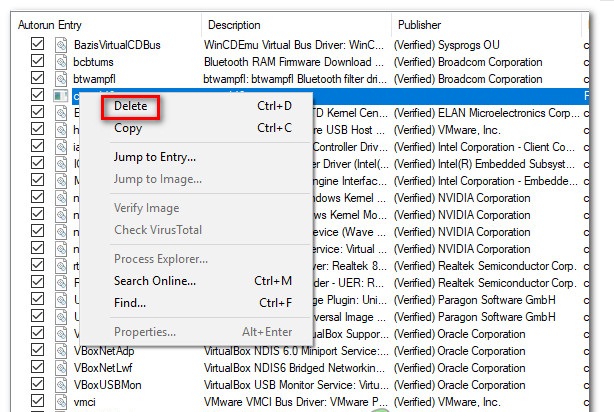Click the file icon in the NVIDIA 'evice (Wave' row
The image size is (614, 412).
[61, 232]
